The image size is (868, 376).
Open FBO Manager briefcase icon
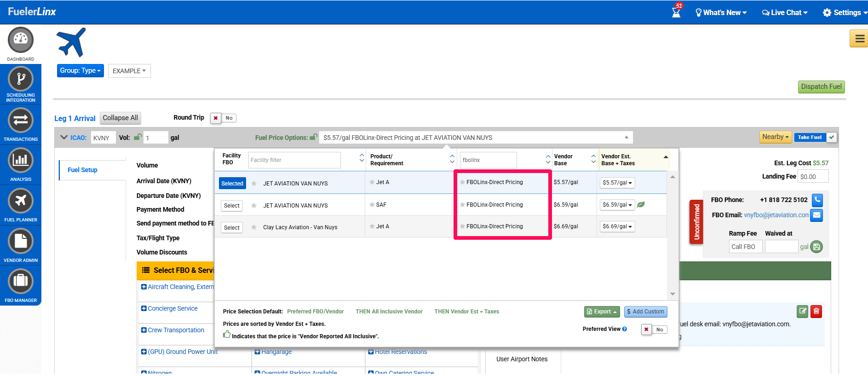tap(21, 281)
